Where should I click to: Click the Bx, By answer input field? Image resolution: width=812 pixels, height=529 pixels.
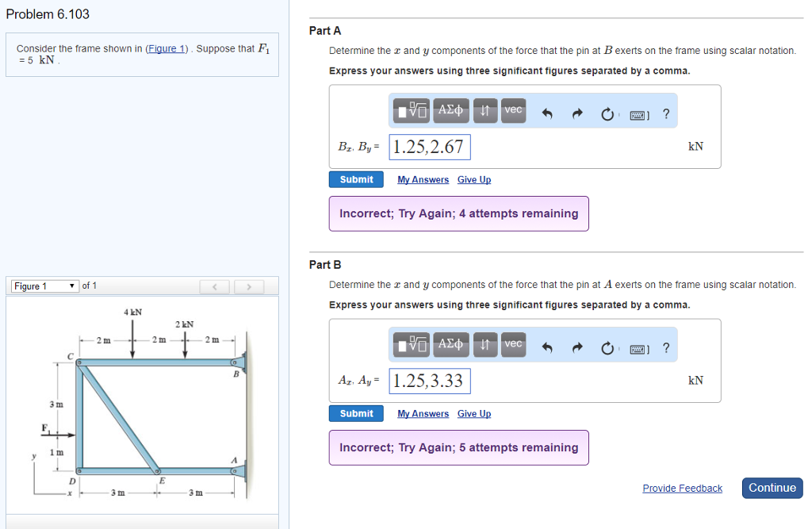click(429, 147)
